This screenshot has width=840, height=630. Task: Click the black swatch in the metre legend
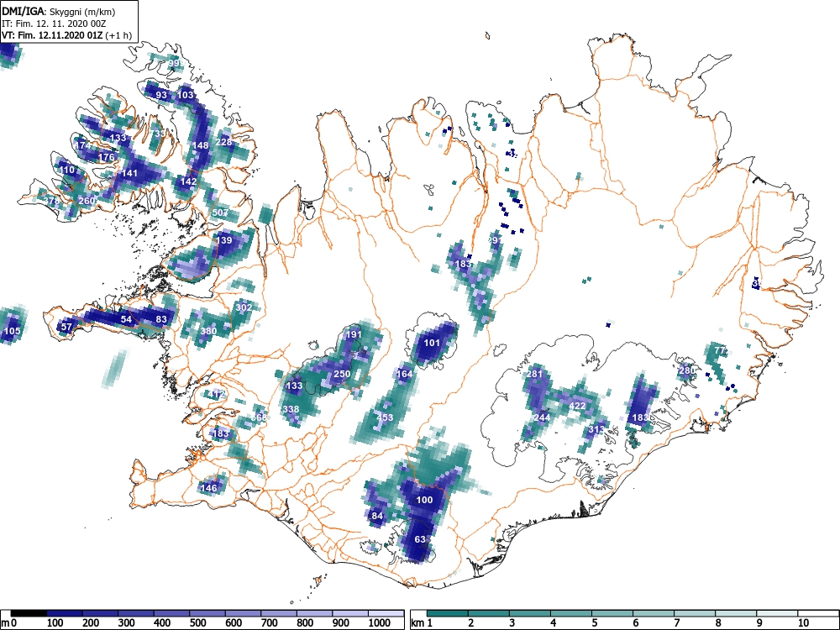point(29,613)
